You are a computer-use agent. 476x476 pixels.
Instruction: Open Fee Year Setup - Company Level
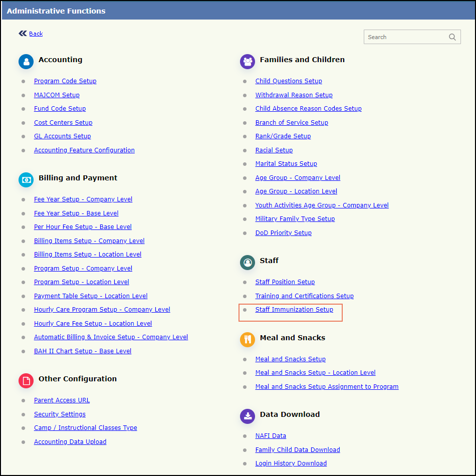click(83, 199)
